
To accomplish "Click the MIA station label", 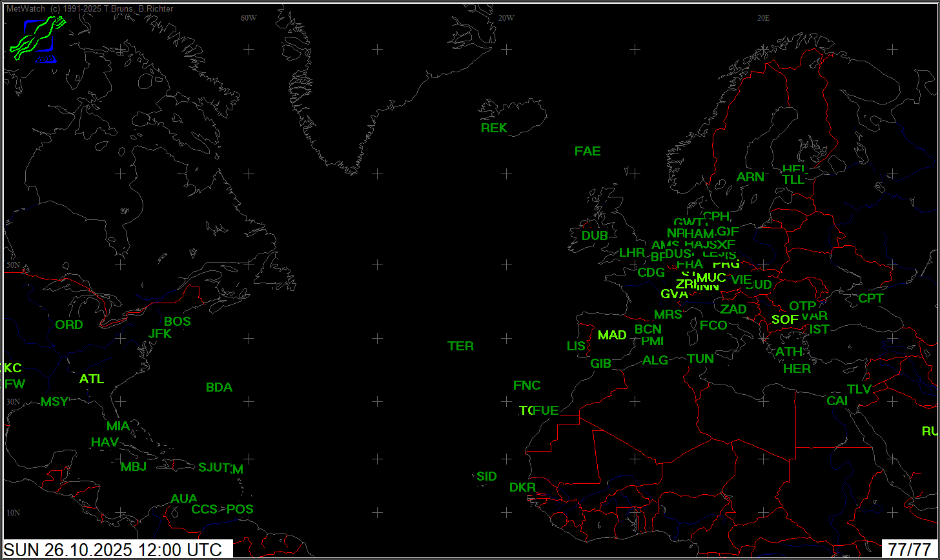I will pos(118,426).
